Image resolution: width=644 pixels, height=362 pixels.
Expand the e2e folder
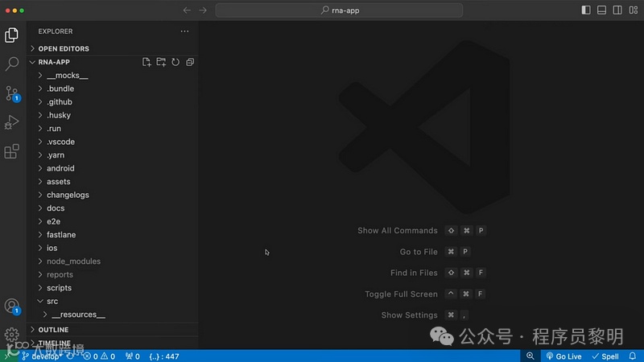pos(113,221)
